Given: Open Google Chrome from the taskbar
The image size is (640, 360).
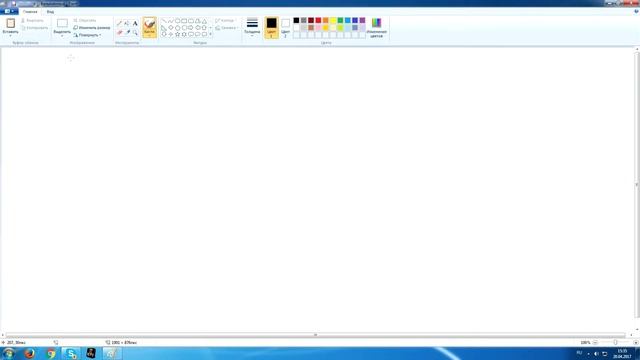Looking at the screenshot, I should click(x=51, y=353).
